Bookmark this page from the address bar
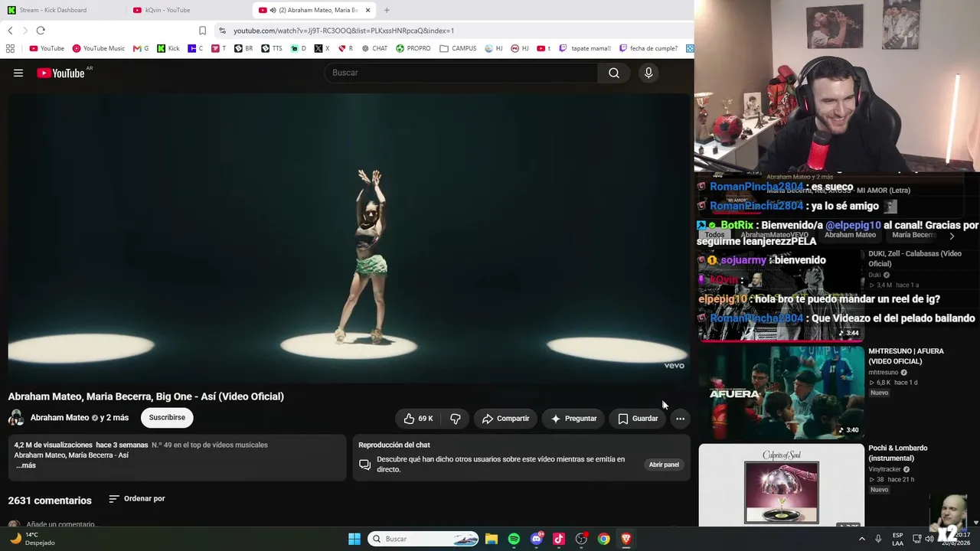The image size is (980, 551). [202, 31]
